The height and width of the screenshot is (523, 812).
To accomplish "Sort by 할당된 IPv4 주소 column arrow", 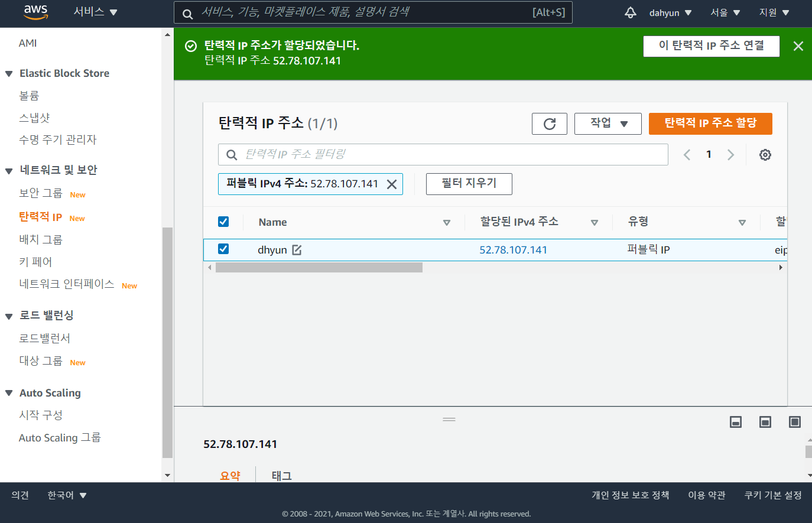I will click(x=595, y=223).
